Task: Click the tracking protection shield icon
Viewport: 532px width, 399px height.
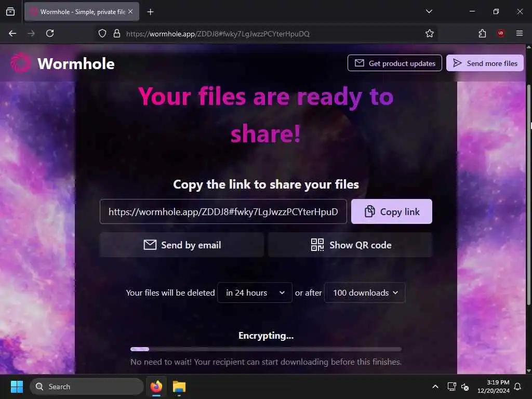Action: pyautogui.click(x=102, y=33)
